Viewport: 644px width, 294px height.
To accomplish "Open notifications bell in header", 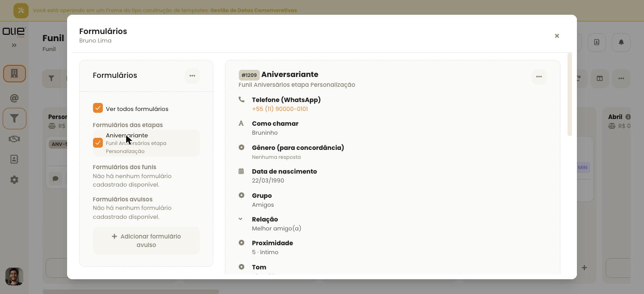I will point(621,42).
